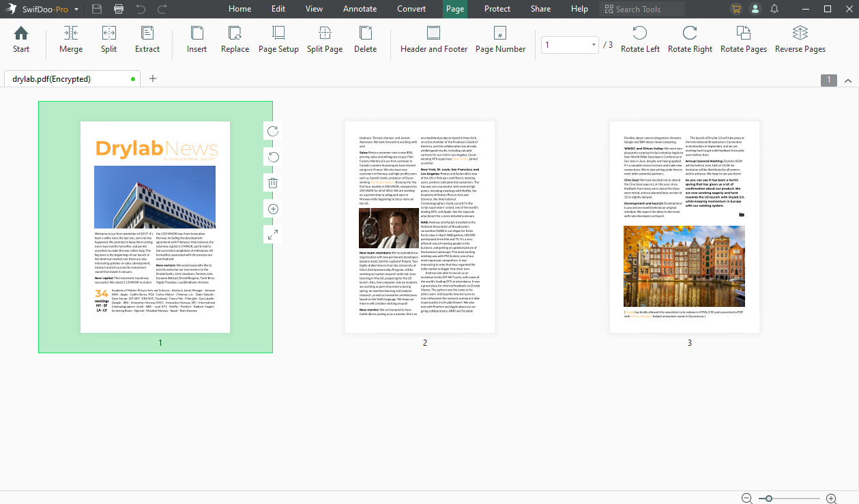Rotate page 1 clockwise using side icon

273,131
